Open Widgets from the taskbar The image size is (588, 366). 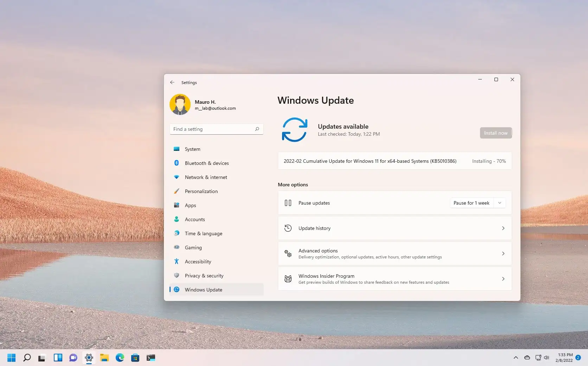pos(58,358)
